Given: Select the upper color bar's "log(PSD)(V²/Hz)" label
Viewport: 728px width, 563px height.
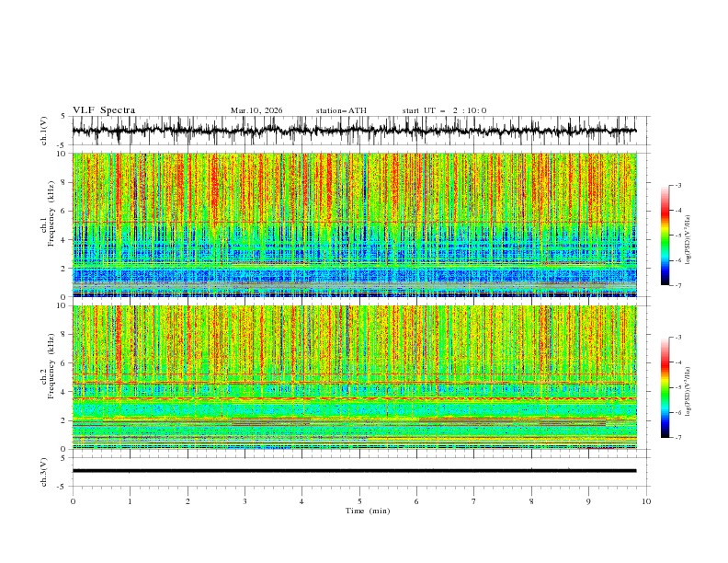Looking at the screenshot, I should (x=688, y=240).
